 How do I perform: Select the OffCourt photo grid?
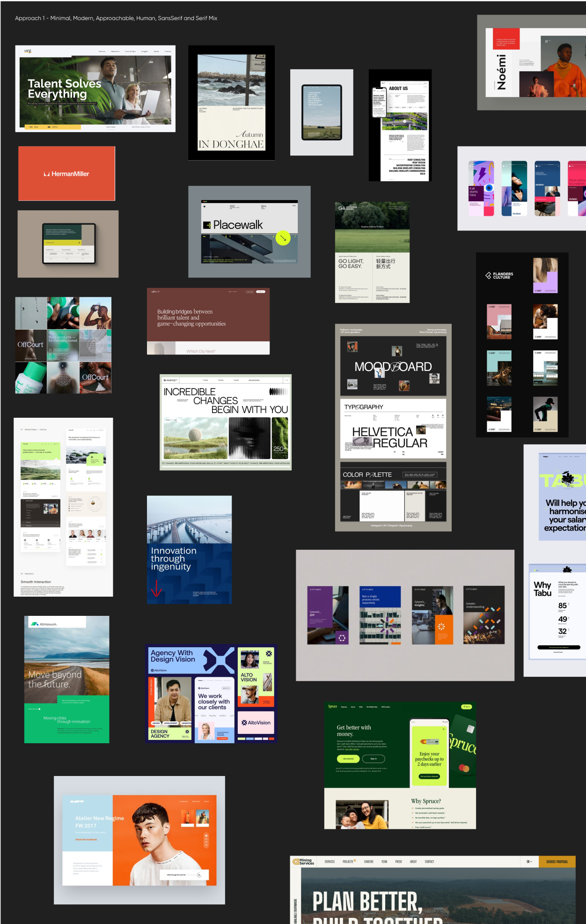(x=63, y=345)
